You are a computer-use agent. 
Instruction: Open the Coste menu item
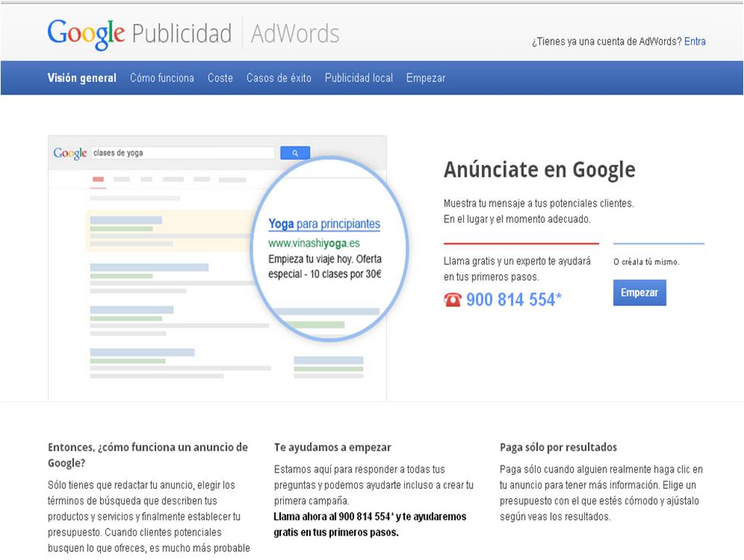pos(220,78)
